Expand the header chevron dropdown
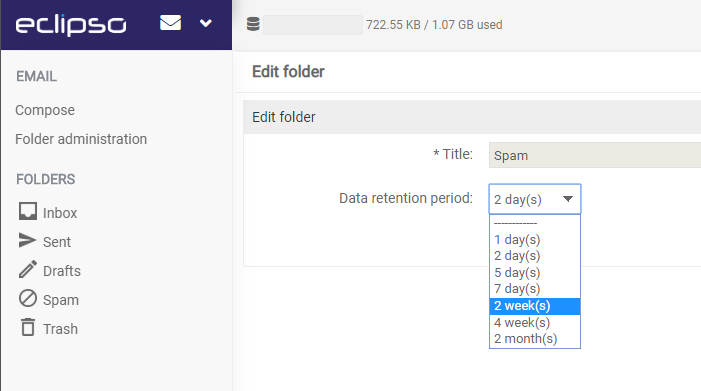 [206, 23]
